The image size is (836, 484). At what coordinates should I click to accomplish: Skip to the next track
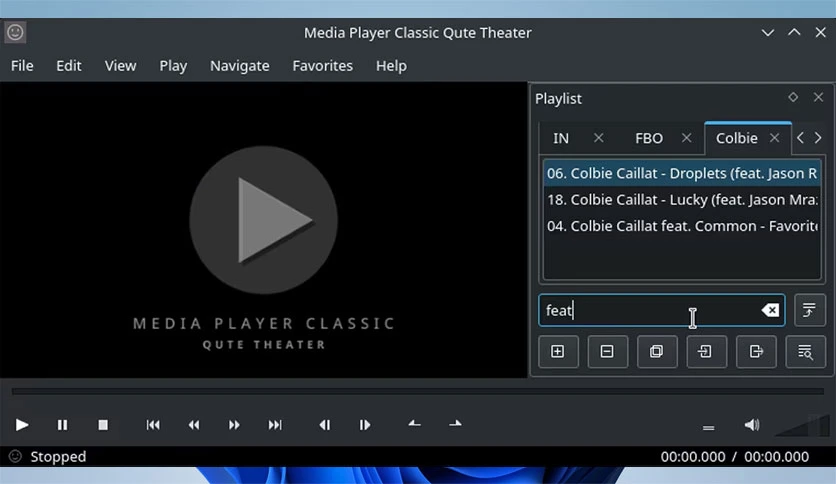click(x=275, y=425)
